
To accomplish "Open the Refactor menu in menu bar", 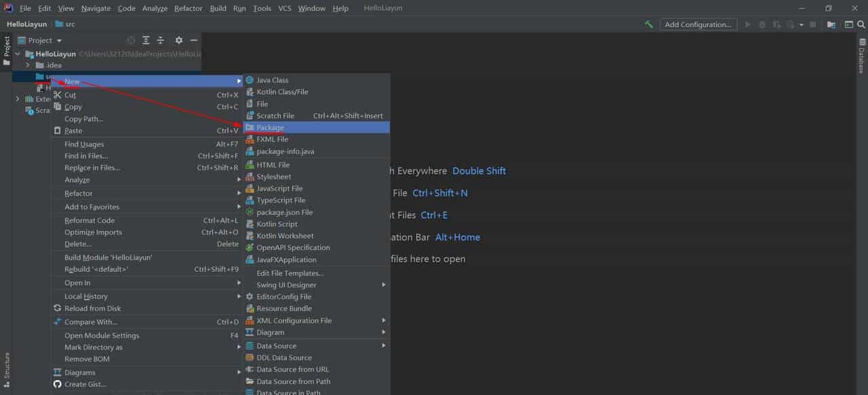I will 188,8.
